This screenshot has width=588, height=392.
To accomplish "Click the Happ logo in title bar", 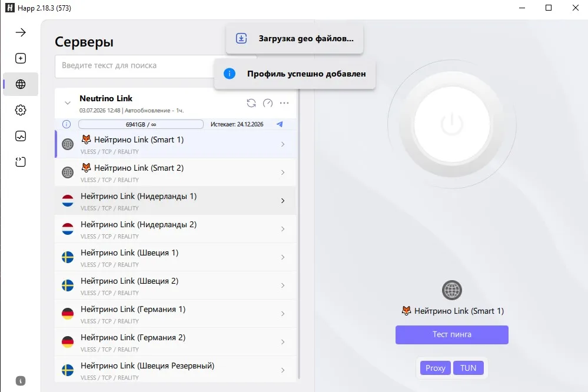I will point(10,8).
